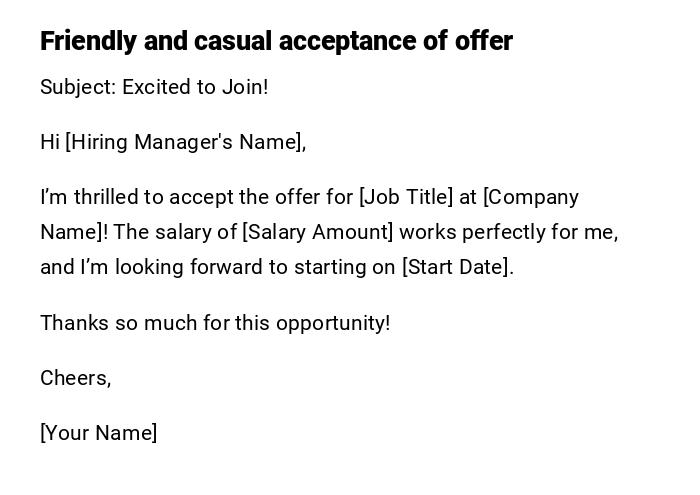Click the word "Friendly" in the title

coord(88,41)
